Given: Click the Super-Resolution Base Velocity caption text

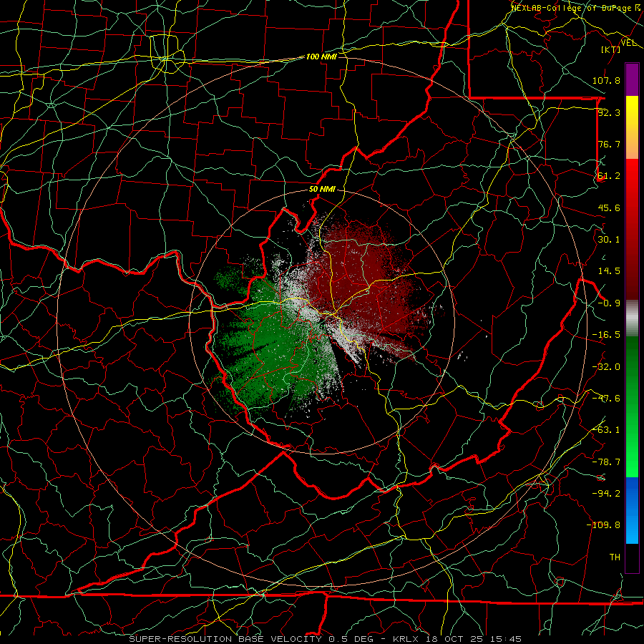Looking at the screenshot, I should tap(326, 639).
